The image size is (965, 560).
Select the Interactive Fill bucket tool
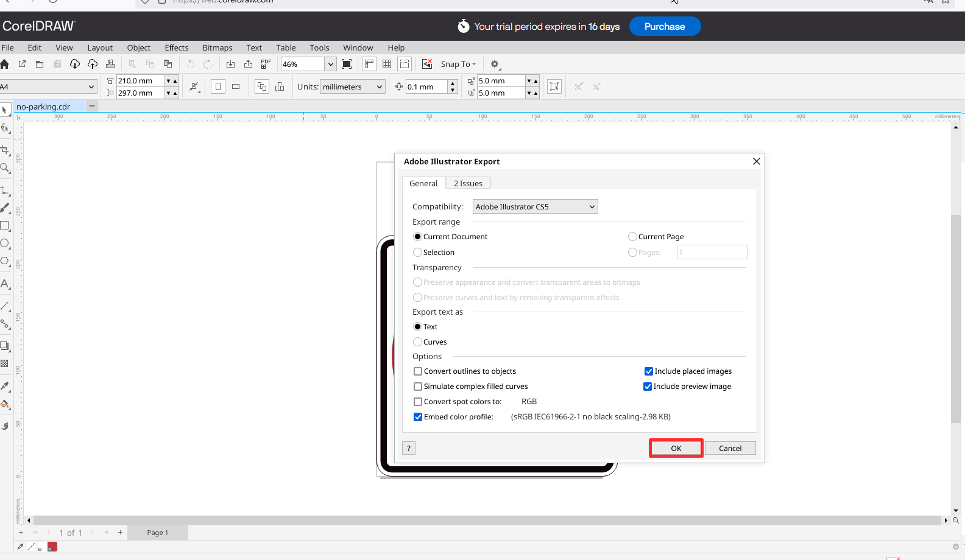coord(5,404)
